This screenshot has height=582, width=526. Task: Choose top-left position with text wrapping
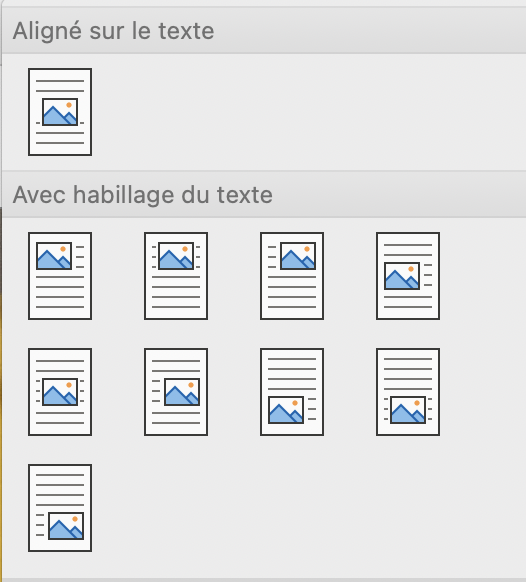pos(60,276)
